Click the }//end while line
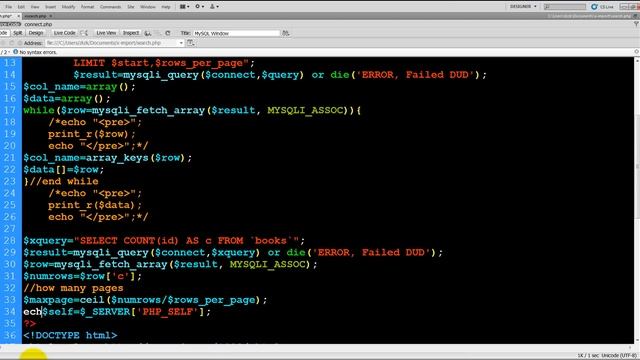This screenshot has height=360, width=640. pyautogui.click(x=61, y=181)
